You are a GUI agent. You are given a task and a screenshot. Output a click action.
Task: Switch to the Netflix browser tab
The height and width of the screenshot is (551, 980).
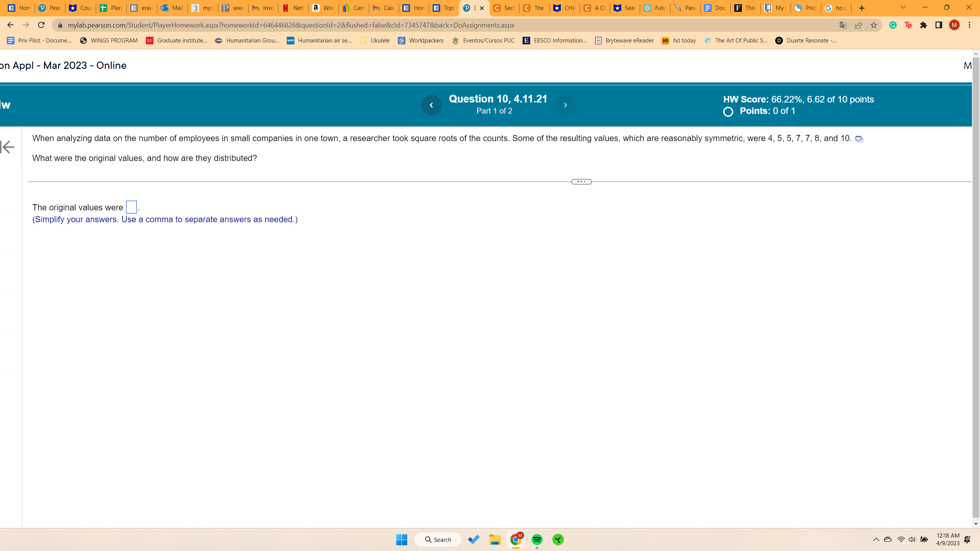(x=293, y=8)
